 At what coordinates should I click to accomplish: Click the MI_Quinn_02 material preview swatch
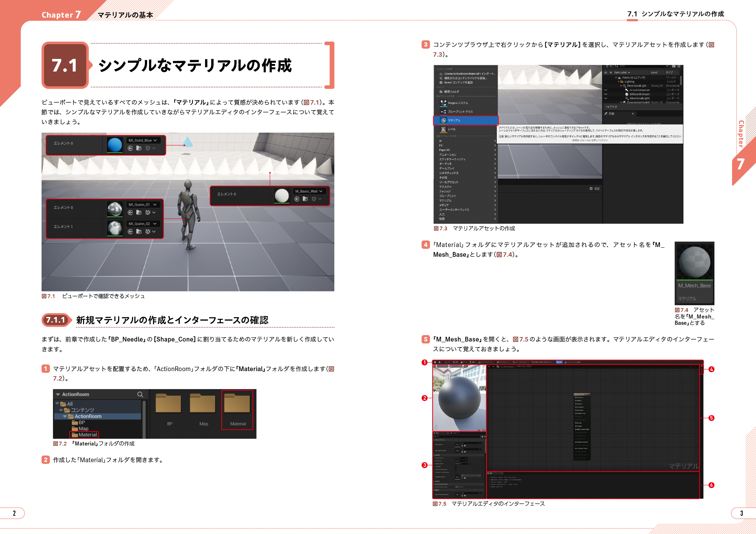pyautogui.click(x=115, y=228)
